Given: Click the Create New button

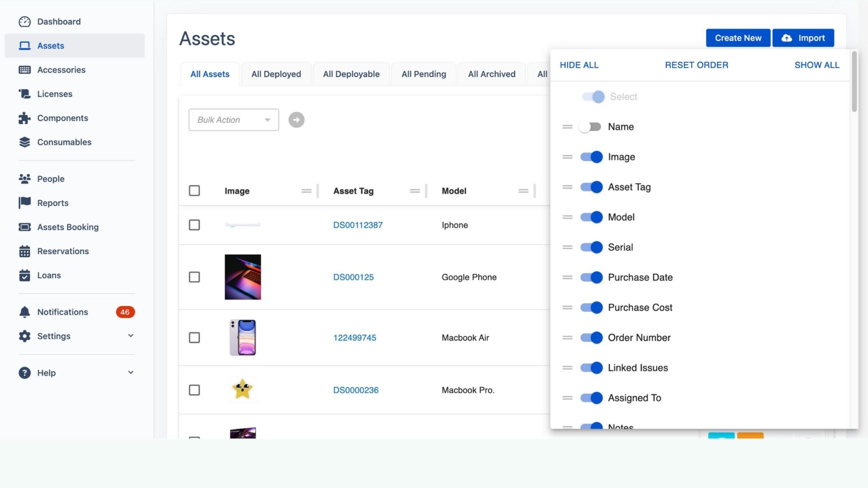Looking at the screenshot, I should click(x=738, y=38).
